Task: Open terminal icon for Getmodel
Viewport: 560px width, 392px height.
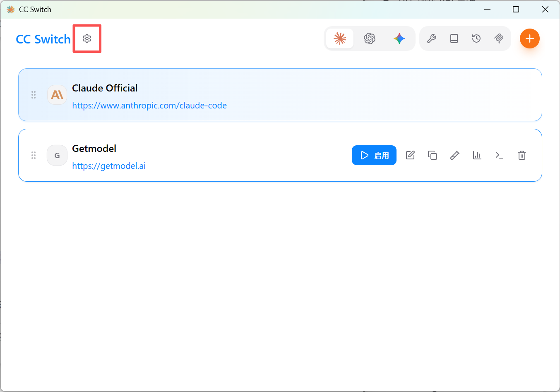Action: point(500,155)
